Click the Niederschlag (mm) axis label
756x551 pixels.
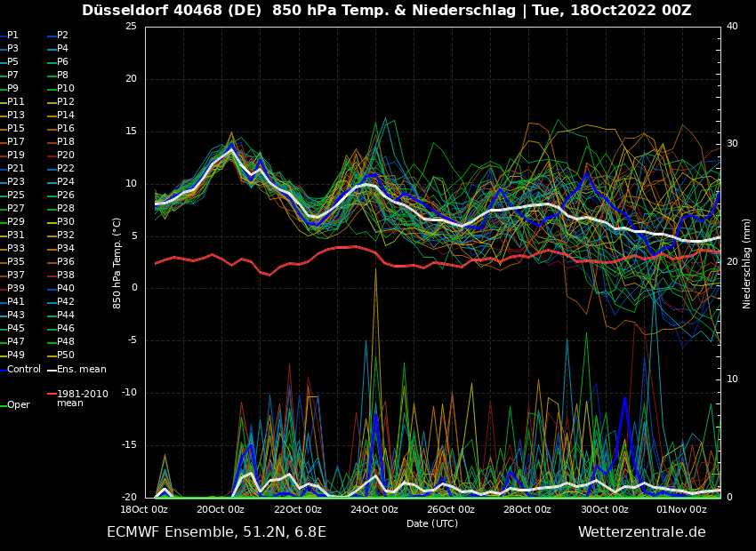coord(747,263)
